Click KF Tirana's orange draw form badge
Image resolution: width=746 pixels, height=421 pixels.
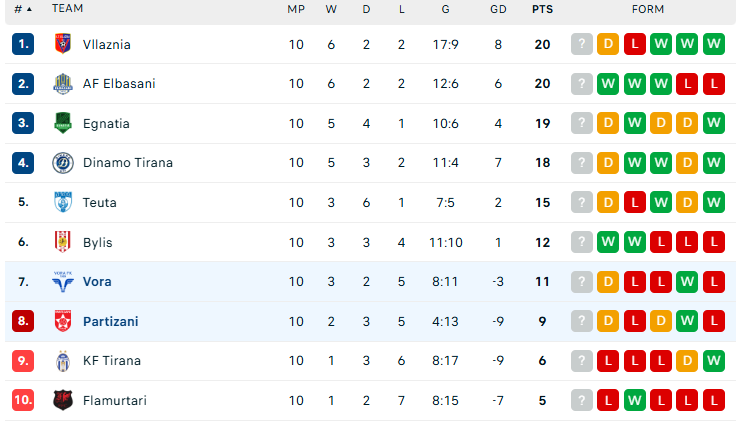(x=687, y=361)
